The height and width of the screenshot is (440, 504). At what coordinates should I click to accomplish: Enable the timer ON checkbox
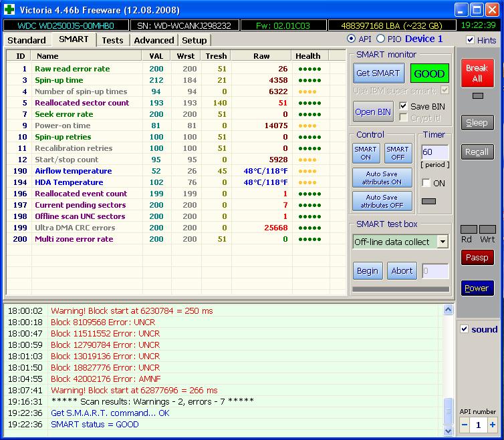(426, 183)
